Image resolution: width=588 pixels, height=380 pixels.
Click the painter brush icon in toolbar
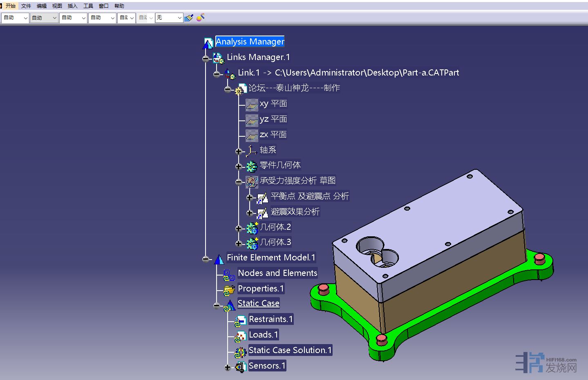[x=188, y=18]
